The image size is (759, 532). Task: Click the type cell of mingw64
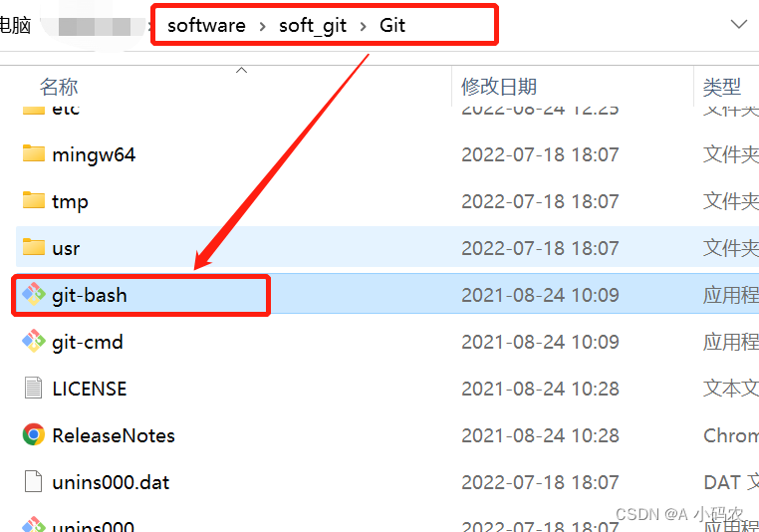click(731, 154)
